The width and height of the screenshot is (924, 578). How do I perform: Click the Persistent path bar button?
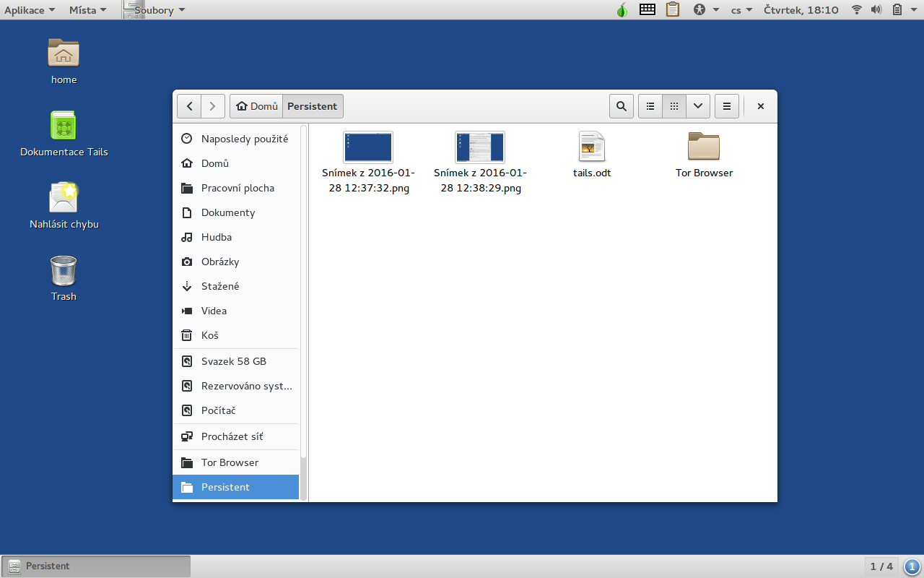[x=313, y=106]
